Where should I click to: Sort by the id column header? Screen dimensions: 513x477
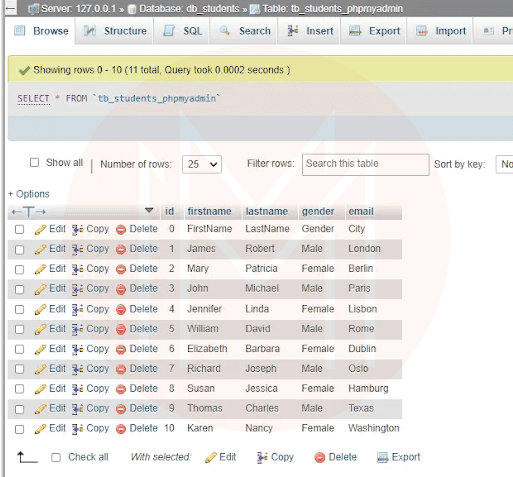[169, 211]
